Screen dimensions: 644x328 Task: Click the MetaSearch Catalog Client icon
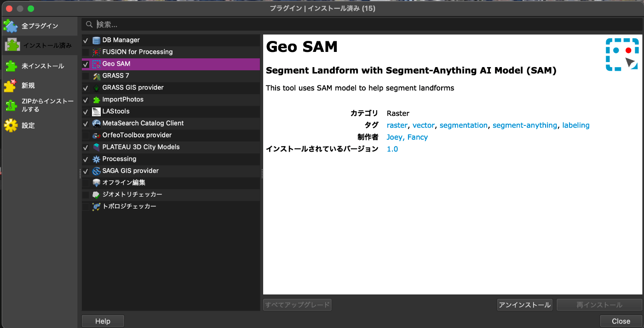96,124
